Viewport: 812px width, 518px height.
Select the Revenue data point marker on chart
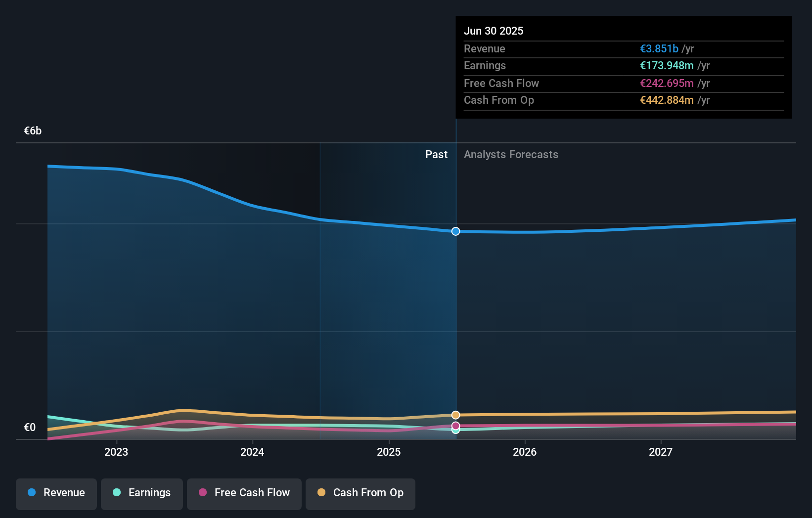pyautogui.click(x=455, y=231)
